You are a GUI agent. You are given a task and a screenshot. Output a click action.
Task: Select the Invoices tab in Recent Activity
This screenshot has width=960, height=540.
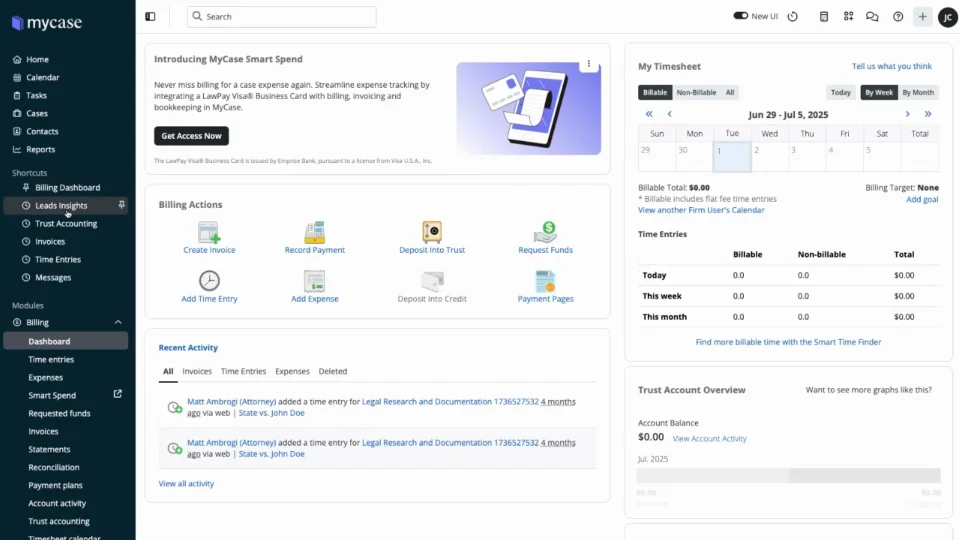tap(197, 371)
